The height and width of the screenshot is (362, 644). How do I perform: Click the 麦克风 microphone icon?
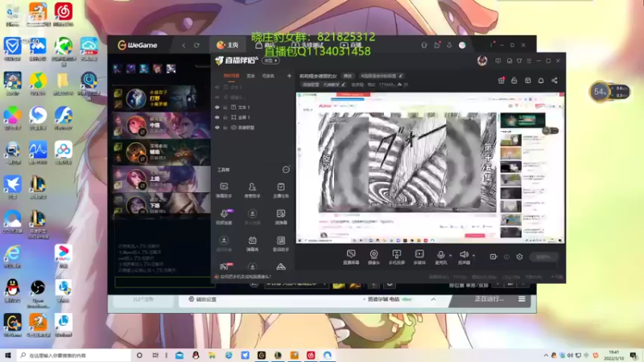pyautogui.click(x=440, y=257)
